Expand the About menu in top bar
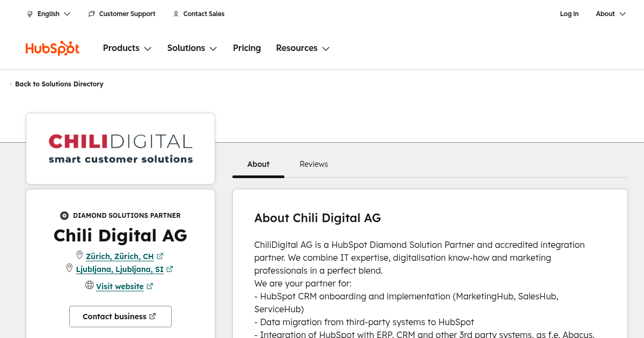Image resolution: width=644 pixels, height=338 pixels. pos(611,14)
